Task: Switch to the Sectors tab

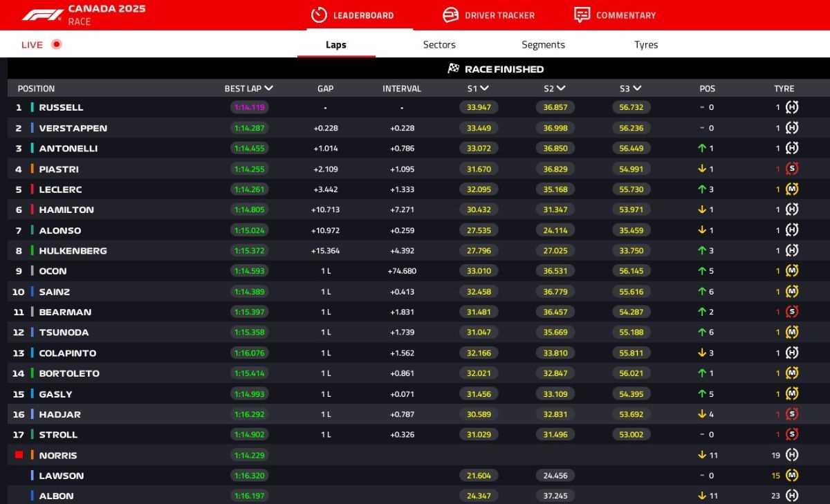Action: [439, 45]
